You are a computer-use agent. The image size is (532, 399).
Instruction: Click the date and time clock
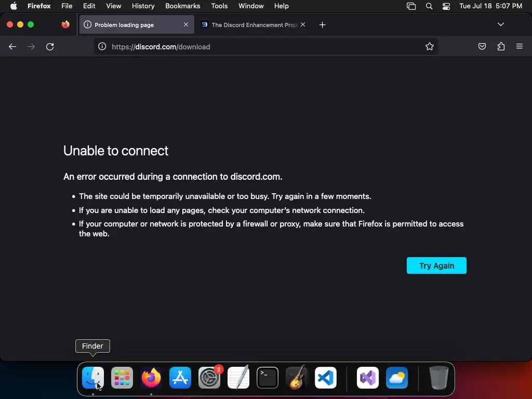click(x=490, y=6)
